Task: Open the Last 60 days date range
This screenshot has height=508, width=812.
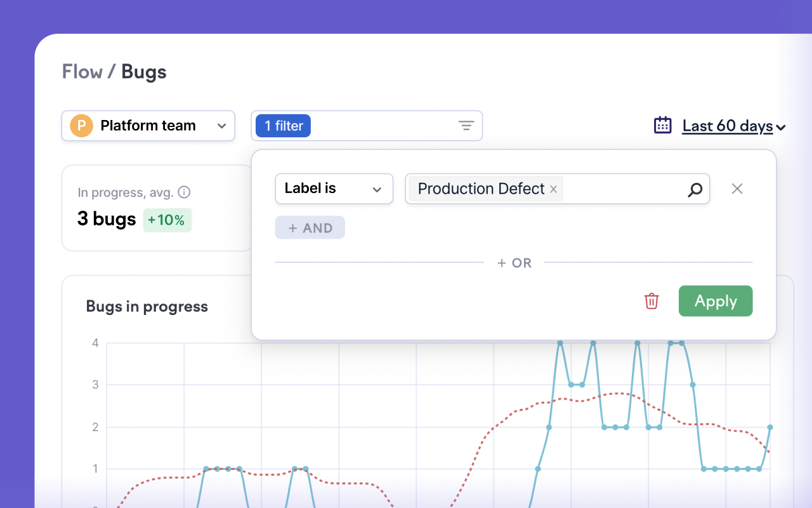Action: click(x=733, y=126)
